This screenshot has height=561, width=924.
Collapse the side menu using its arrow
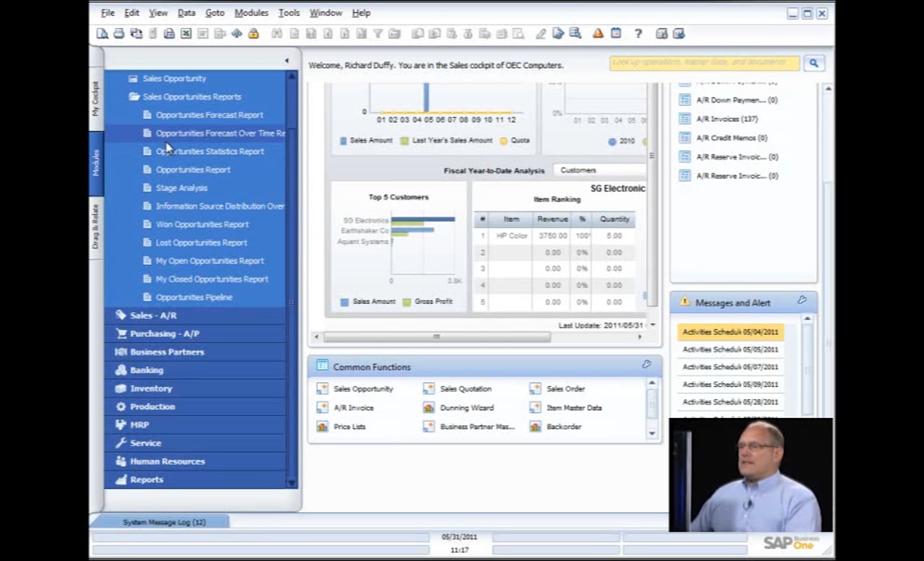(x=287, y=61)
